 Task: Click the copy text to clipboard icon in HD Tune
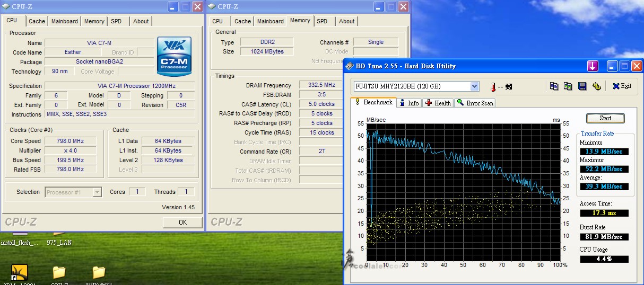click(554, 86)
